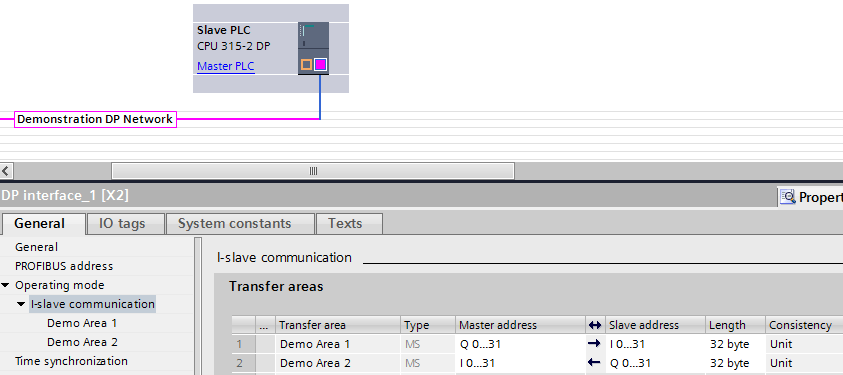Click the CPU 315-2 DP label

point(233,47)
